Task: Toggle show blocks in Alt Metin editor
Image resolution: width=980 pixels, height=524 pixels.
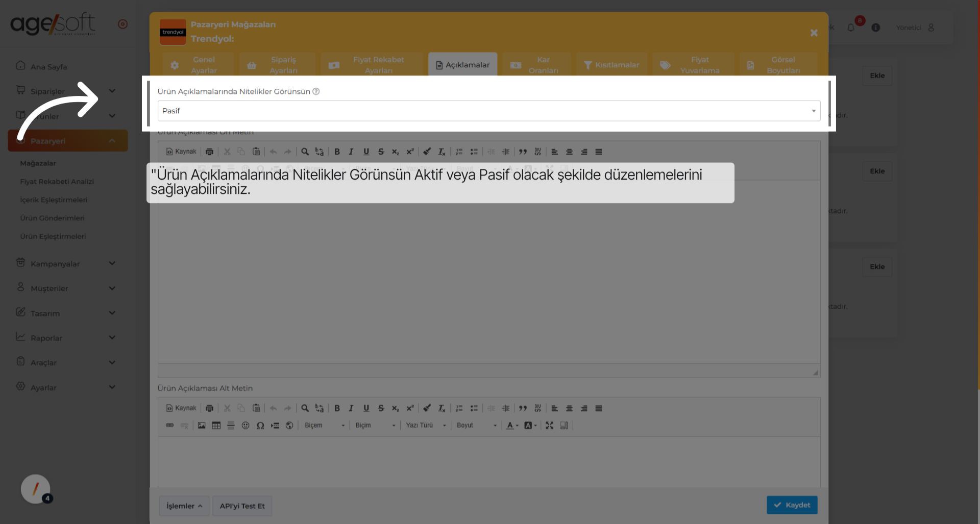Action: coord(564,425)
